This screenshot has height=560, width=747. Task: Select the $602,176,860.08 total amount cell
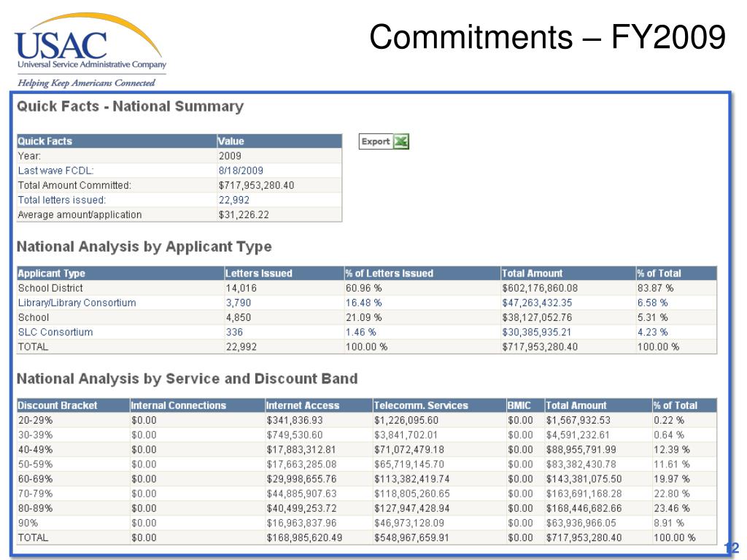click(540, 288)
